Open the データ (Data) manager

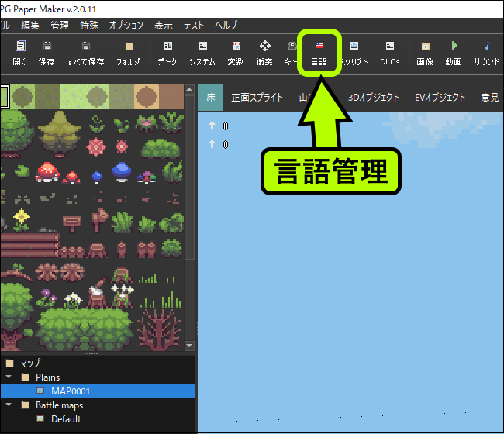click(x=167, y=53)
